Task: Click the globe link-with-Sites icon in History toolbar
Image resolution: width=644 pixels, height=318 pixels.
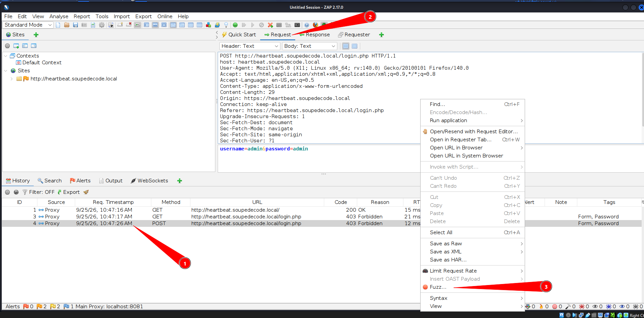Action: 16,192
